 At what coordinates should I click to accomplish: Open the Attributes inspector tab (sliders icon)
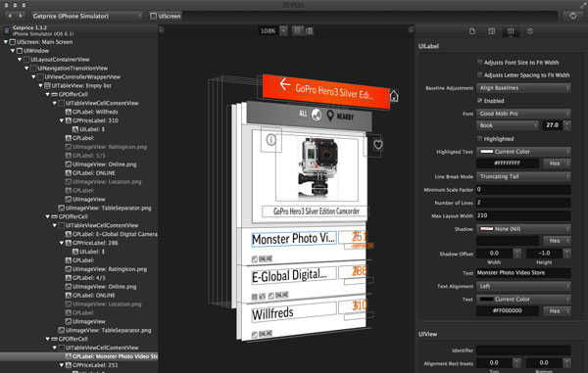(511, 31)
